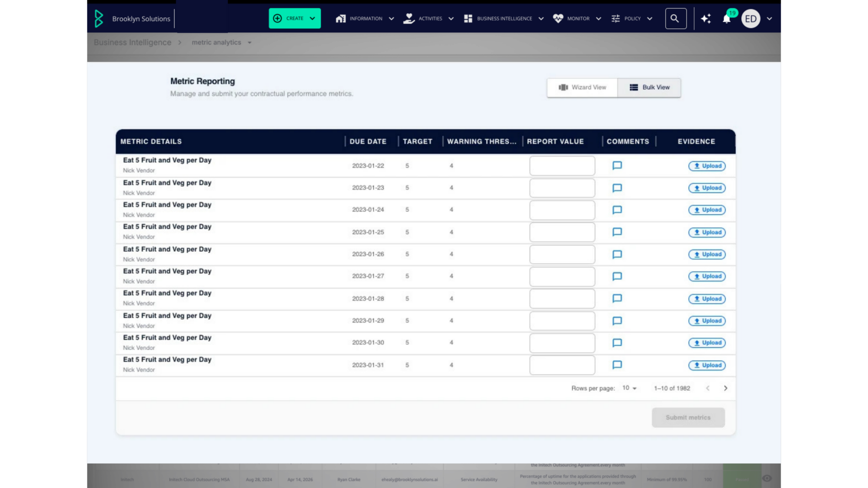Image resolution: width=868 pixels, height=488 pixels.
Task: Go to the previous page of metrics
Action: pos(708,388)
